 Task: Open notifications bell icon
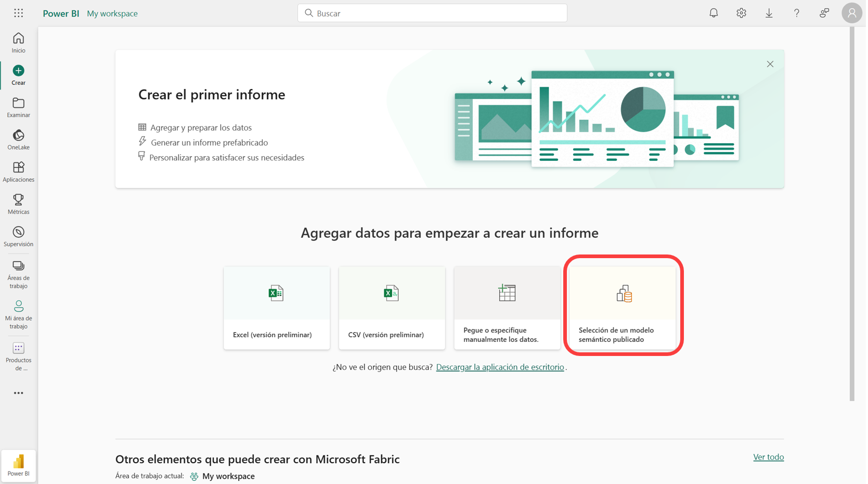pyautogui.click(x=714, y=13)
